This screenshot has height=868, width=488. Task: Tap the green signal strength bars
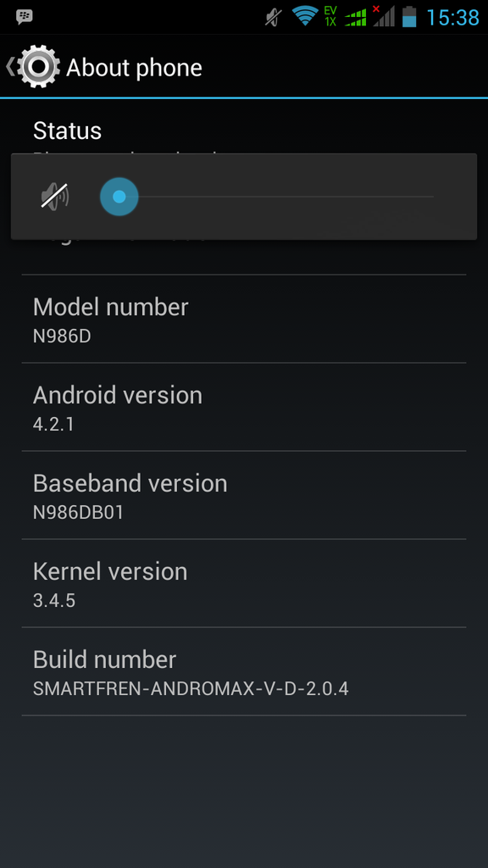(x=355, y=17)
